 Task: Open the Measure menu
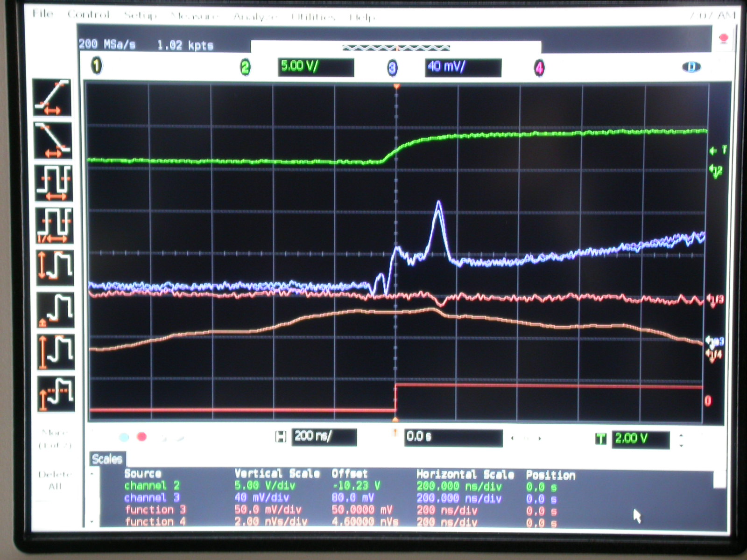[x=195, y=16]
